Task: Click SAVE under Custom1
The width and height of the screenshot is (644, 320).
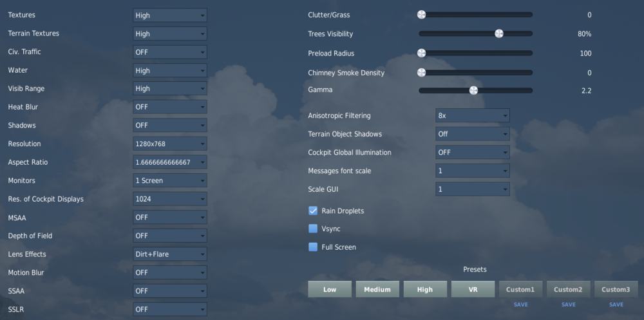Action: (x=521, y=305)
